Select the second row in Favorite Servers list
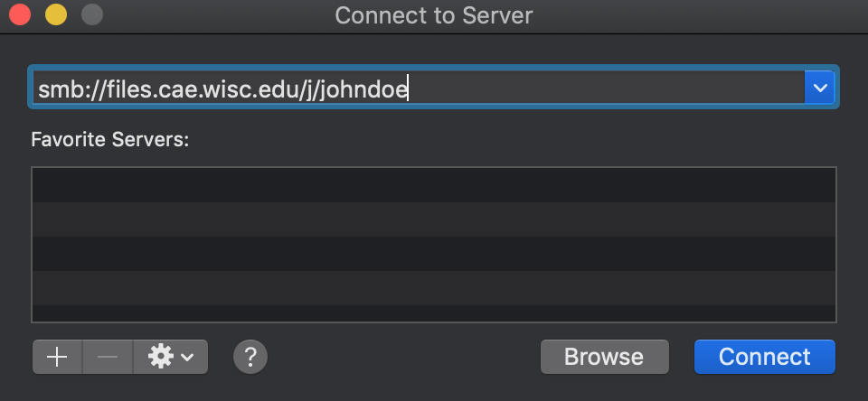The height and width of the screenshot is (401, 868). coord(434,219)
